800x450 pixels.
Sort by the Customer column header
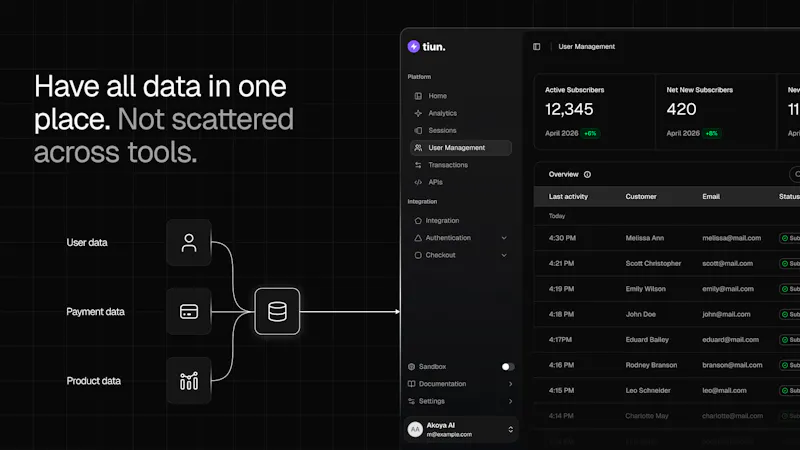[x=641, y=196]
